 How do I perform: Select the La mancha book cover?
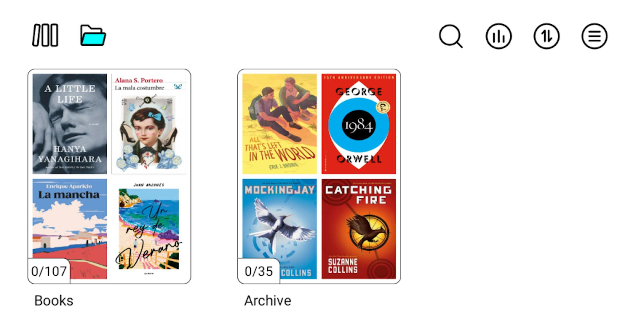[70, 229]
